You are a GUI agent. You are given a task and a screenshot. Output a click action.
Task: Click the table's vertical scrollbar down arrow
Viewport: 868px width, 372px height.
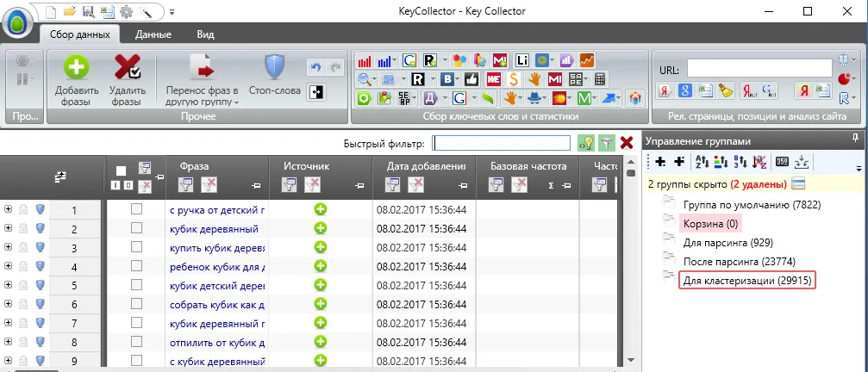click(x=630, y=360)
